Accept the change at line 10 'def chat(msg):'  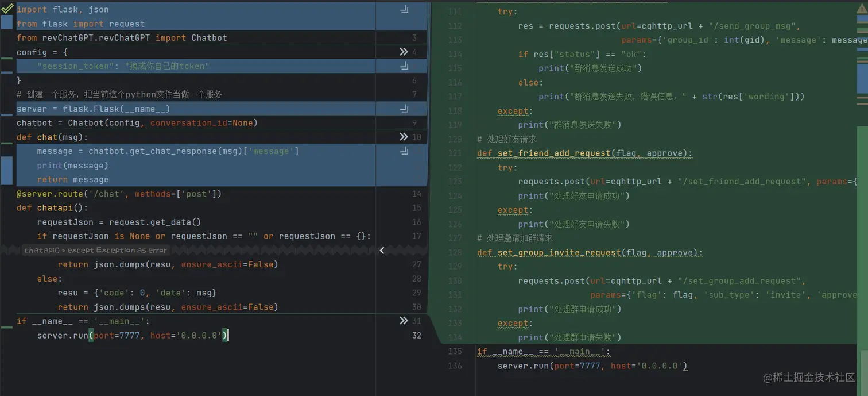coord(404,137)
